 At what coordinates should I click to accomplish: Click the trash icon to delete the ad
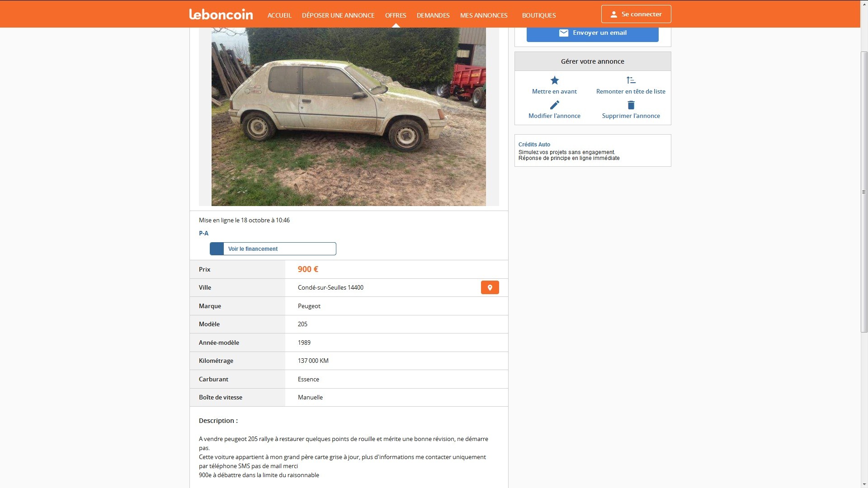(631, 105)
